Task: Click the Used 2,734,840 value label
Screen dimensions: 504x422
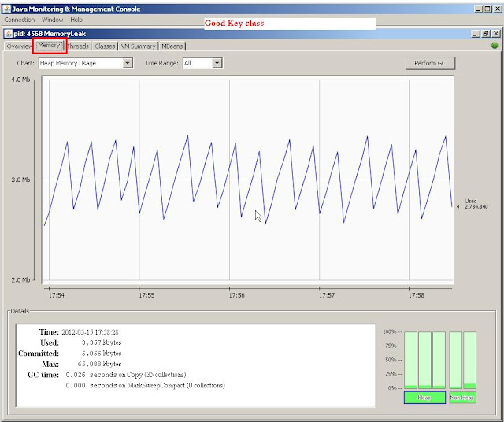Action: tap(476, 204)
